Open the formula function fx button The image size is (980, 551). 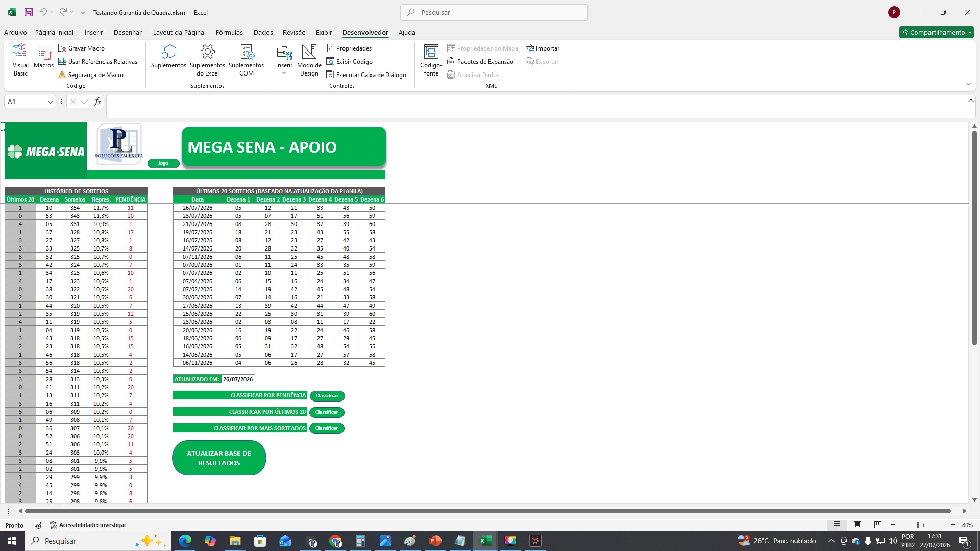(97, 102)
